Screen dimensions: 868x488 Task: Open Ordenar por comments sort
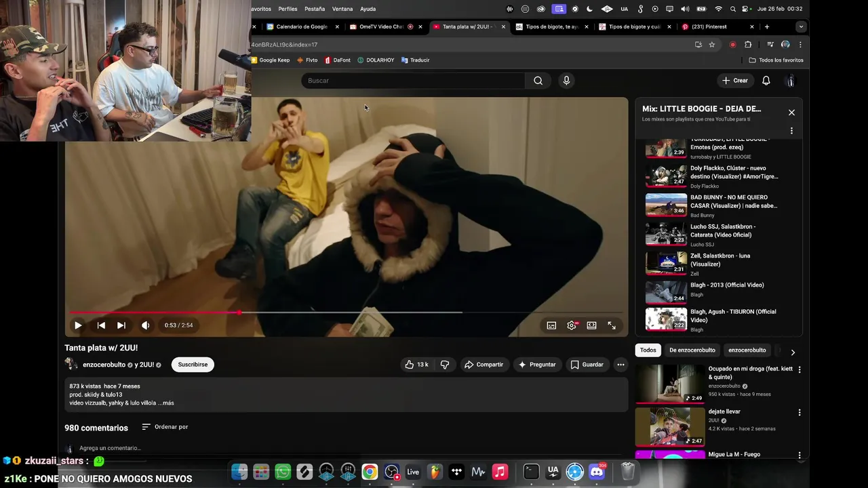click(165, 427)
